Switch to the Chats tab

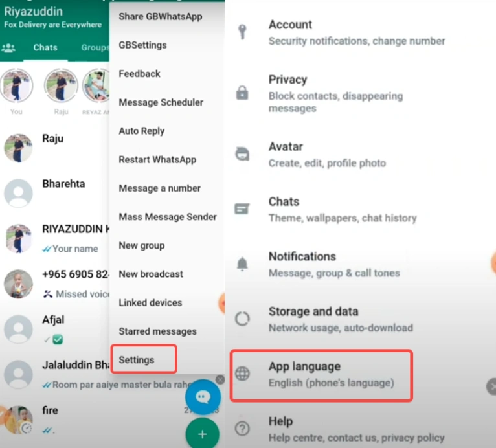[x=45, y=48]
